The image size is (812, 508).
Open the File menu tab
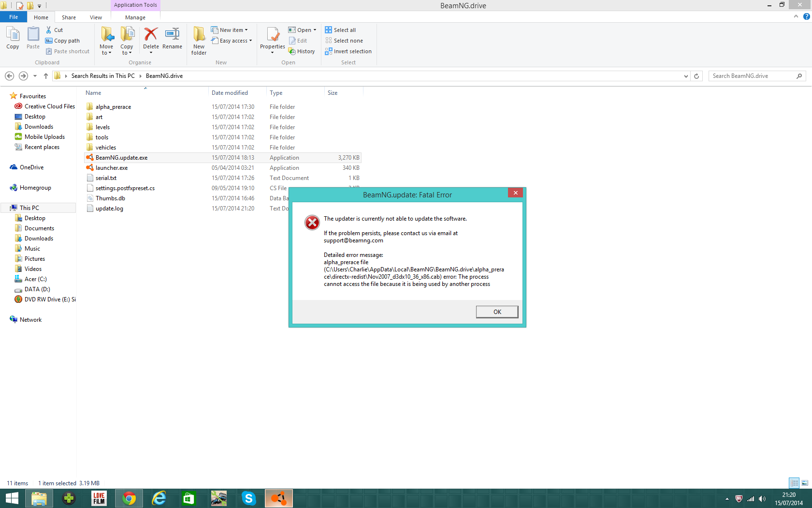click(14, 17)
